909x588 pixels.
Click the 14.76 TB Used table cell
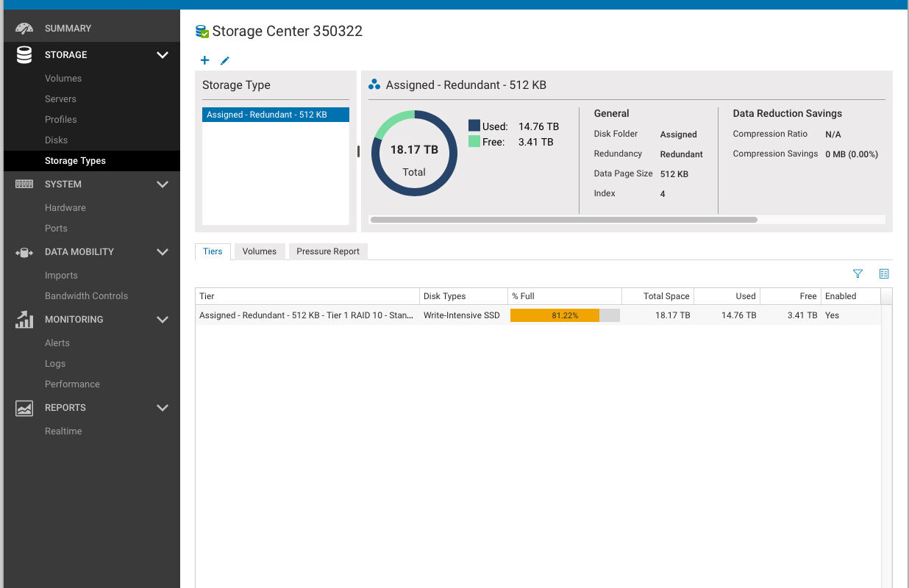pos(738,315)
